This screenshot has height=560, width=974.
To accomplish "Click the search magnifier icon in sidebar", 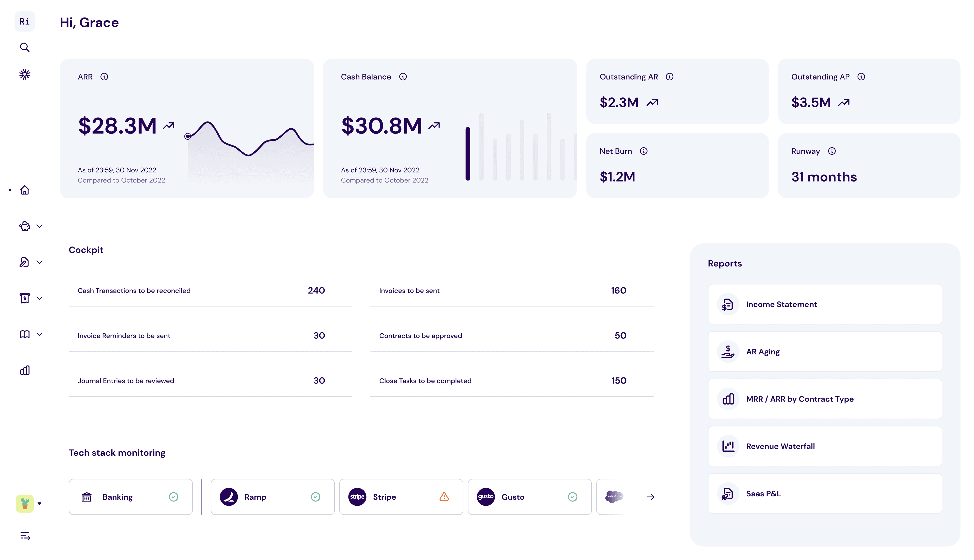I will [x=25, y=47].
